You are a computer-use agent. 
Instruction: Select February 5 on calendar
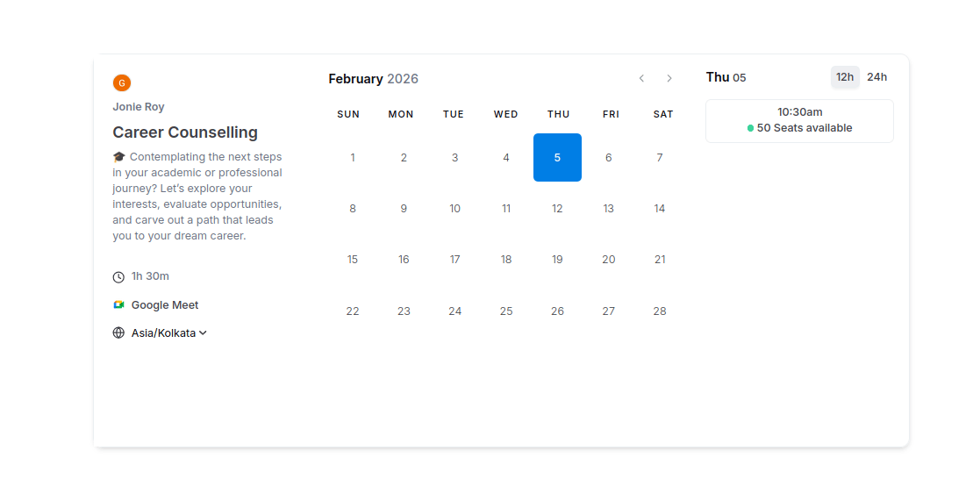(x=557, y=158)
